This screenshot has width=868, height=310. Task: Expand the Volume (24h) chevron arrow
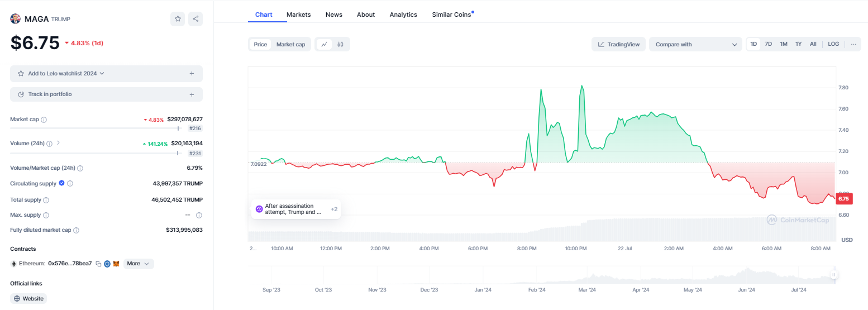point(58,143)
